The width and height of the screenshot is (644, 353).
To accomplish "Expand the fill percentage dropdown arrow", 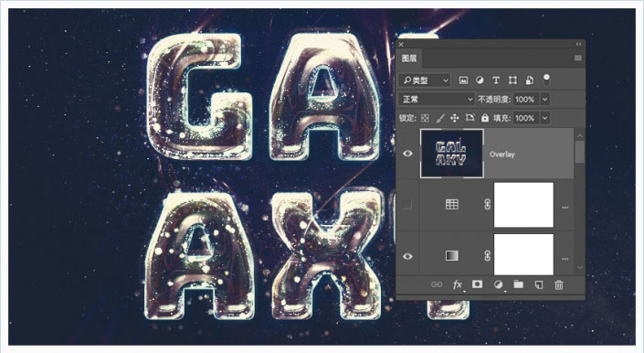I will (x=545, y=118).
